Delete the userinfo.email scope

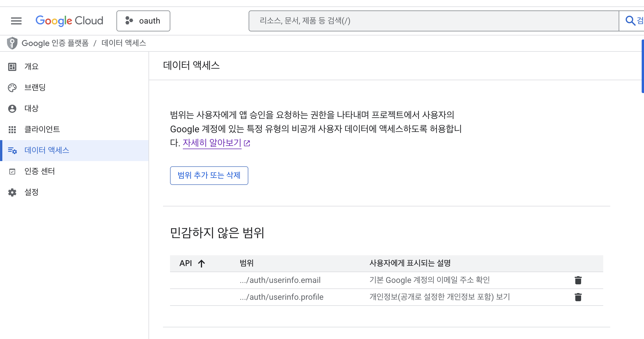[578, 280]
